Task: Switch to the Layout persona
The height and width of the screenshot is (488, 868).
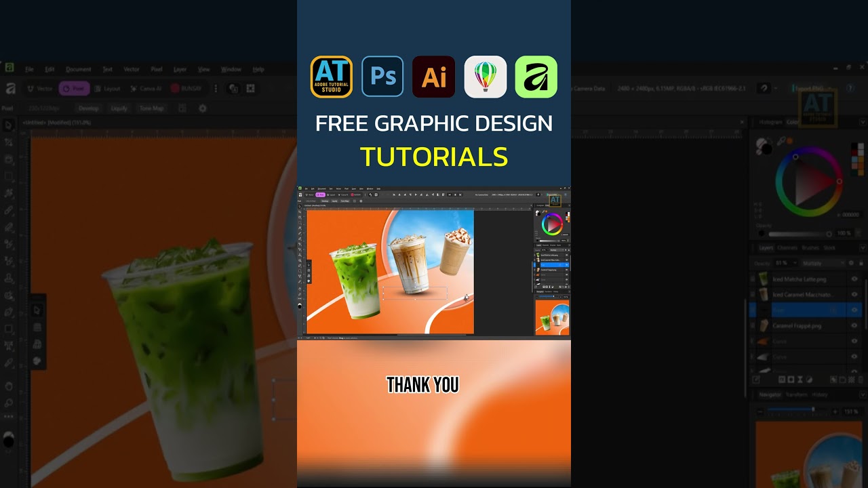Action: click(x=107, y=88)
